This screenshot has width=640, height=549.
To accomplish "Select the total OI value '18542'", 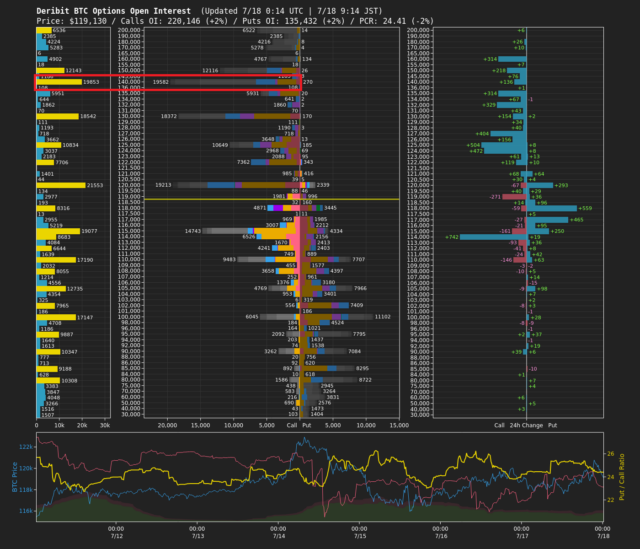I will click(x=88, y=116).
